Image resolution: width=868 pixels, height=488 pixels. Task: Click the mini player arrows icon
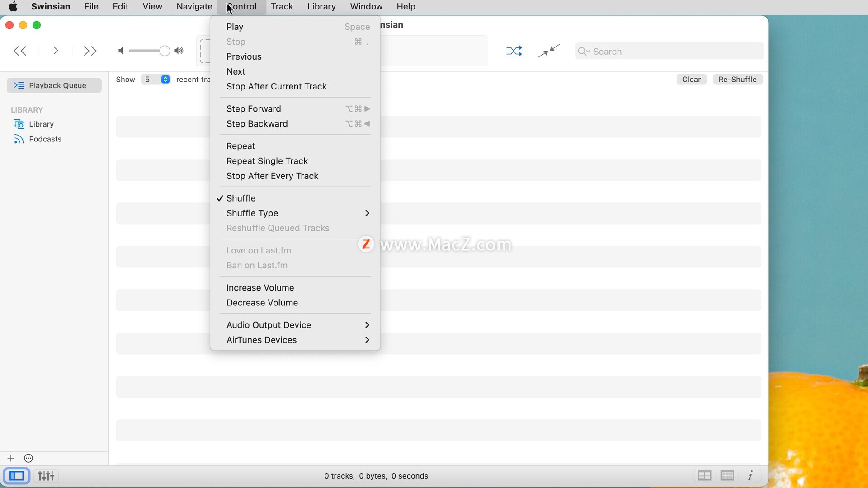(549, 51)
